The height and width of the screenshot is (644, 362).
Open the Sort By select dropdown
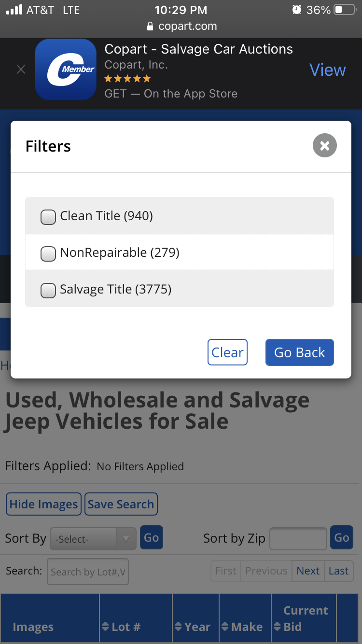coord(93,539)
